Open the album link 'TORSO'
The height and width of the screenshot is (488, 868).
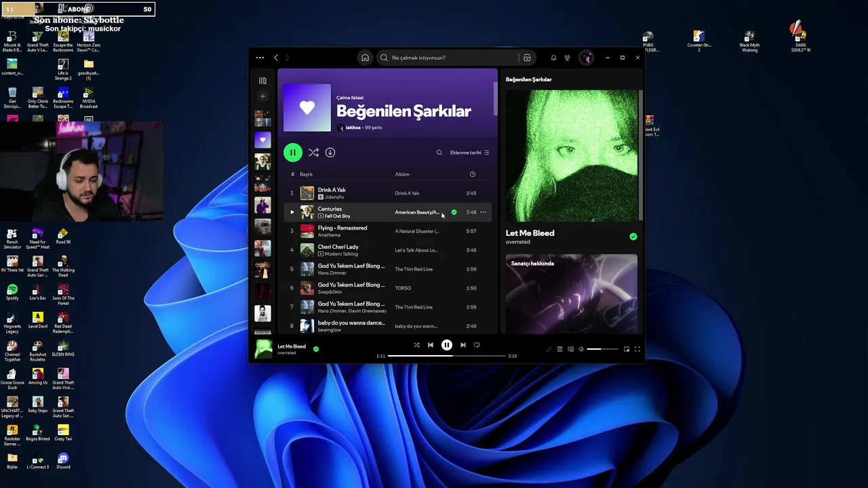pos(403,288)
